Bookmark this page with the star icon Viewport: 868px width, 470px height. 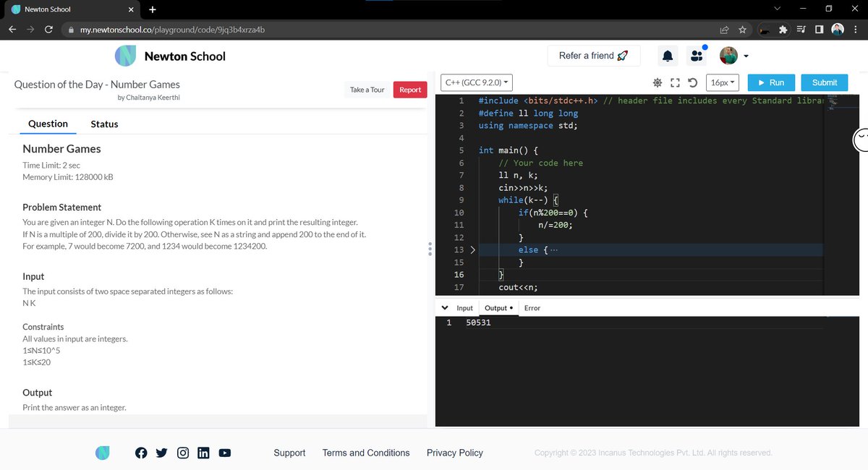(x=742, y=30)
